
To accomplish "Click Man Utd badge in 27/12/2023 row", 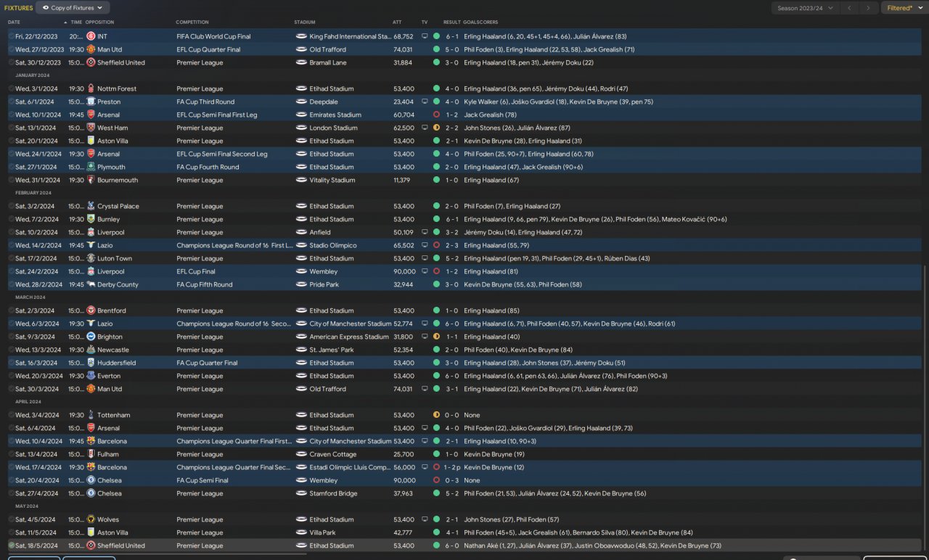I will 91,49.
